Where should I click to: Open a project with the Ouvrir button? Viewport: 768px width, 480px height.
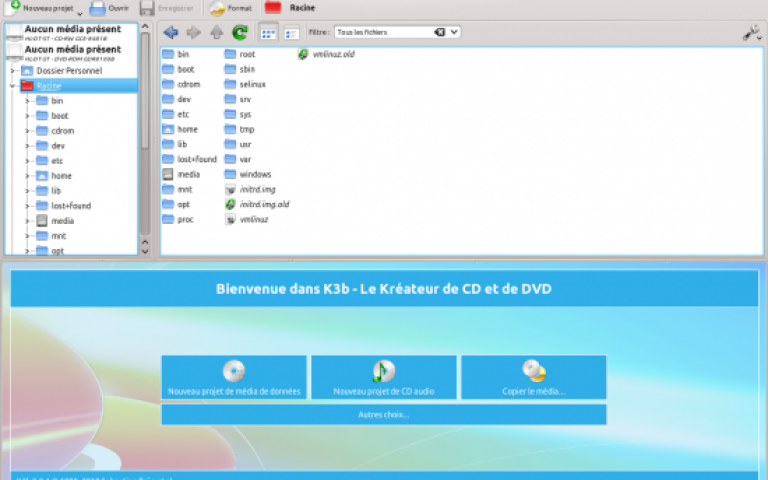98,8
